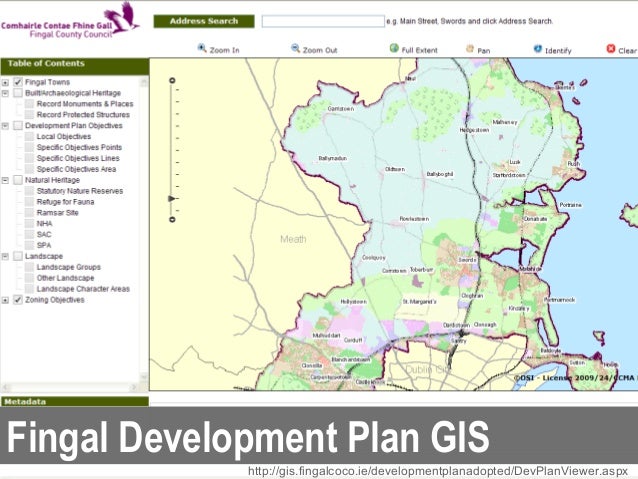This screenshot has width=638, height=479.
Task: Click the Swords label on map
Action: [467, 260]
